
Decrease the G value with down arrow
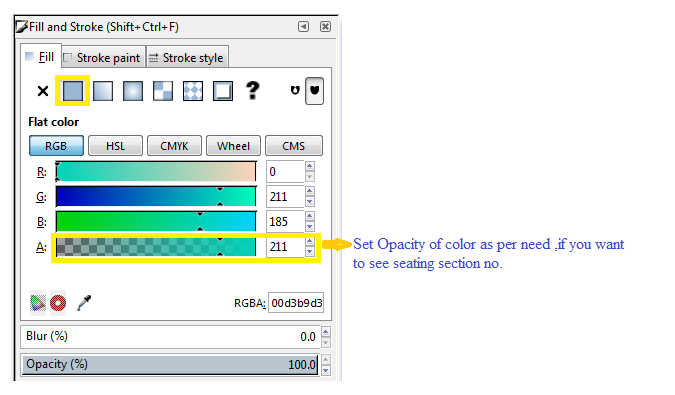(310, 202)
